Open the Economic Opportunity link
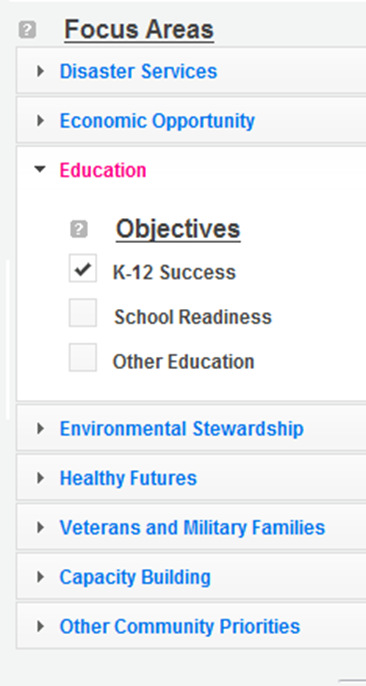The height and width of the screenshot is (686, 366). point(157,121)
